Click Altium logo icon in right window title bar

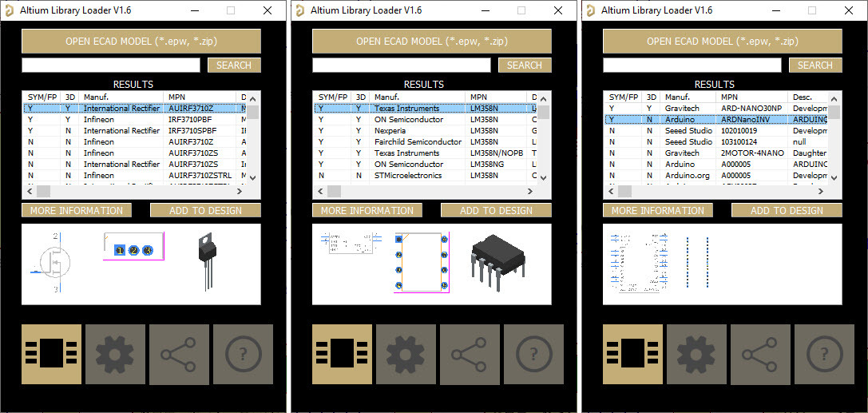coord(591,10)
